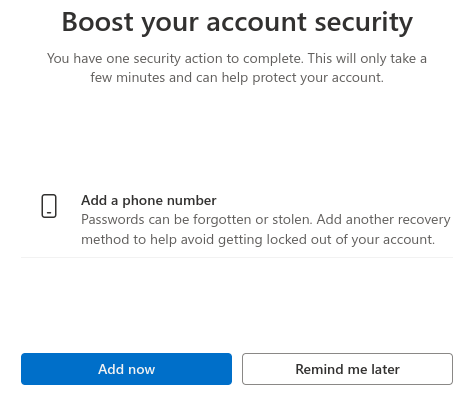Click the passwords can be forgotten description
473x396 pixels.
266,229
